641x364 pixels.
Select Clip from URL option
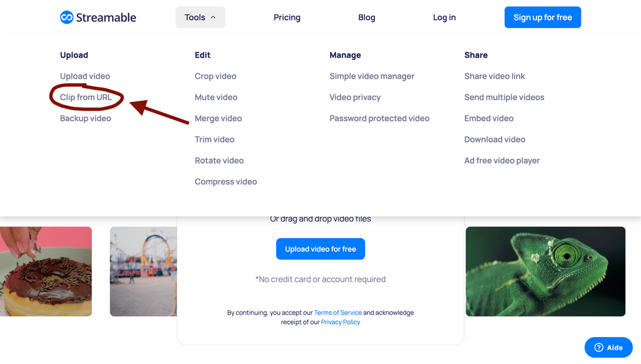point(86,97)
